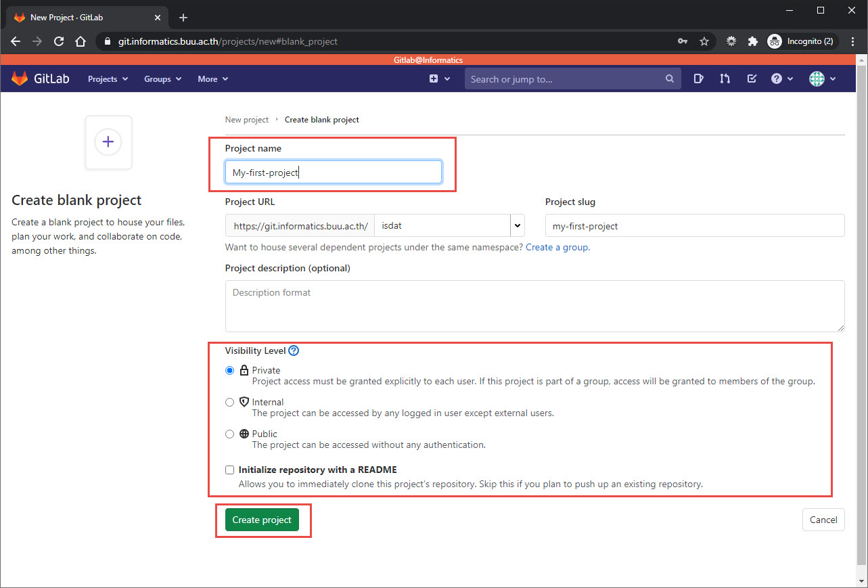
Task: Click the Visibility Level help icon
Action: coord(294,350)
